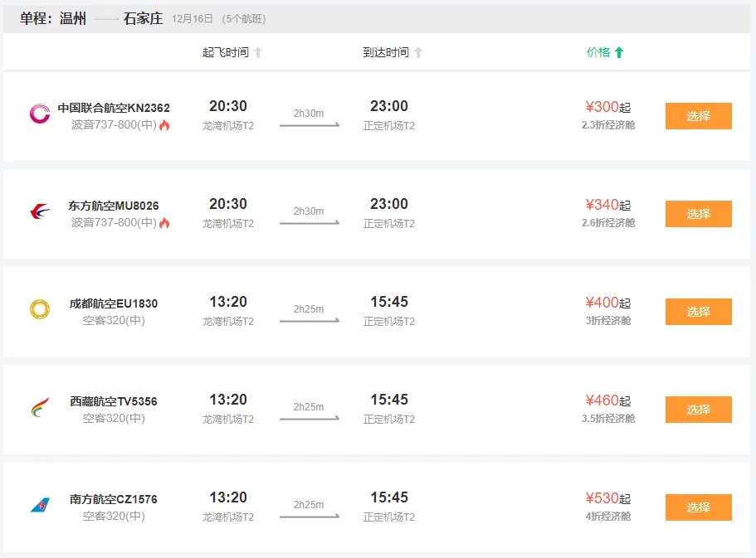Click the hot flame icon beside MU8026
The width and height of the screenshot is (756, 558).
click(x=164, y=223)
